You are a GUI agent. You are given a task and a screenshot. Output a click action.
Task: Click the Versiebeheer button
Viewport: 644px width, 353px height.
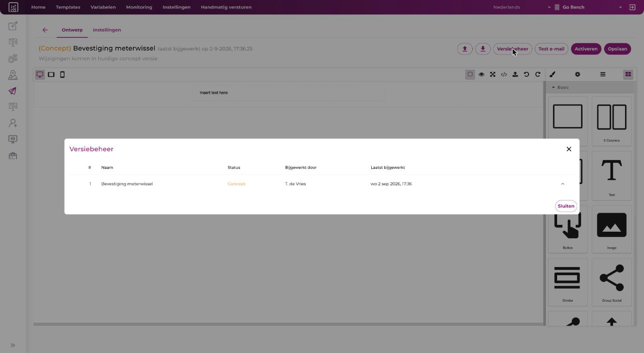click(512, 49)
